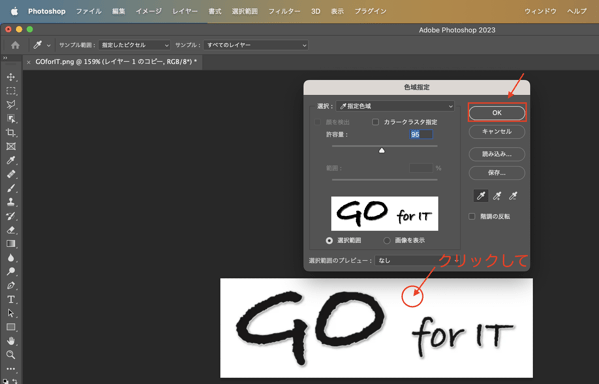Select the Hand tool
Viewport: 599px width, 384px height.
click(11, 341)
